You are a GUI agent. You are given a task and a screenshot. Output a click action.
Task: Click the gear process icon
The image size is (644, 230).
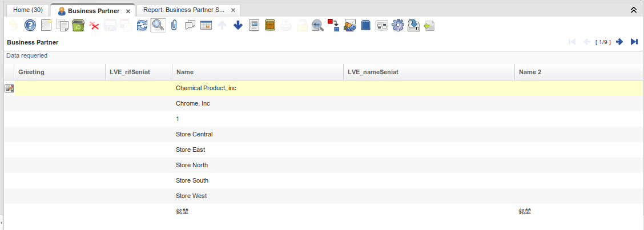click(398, 25)
